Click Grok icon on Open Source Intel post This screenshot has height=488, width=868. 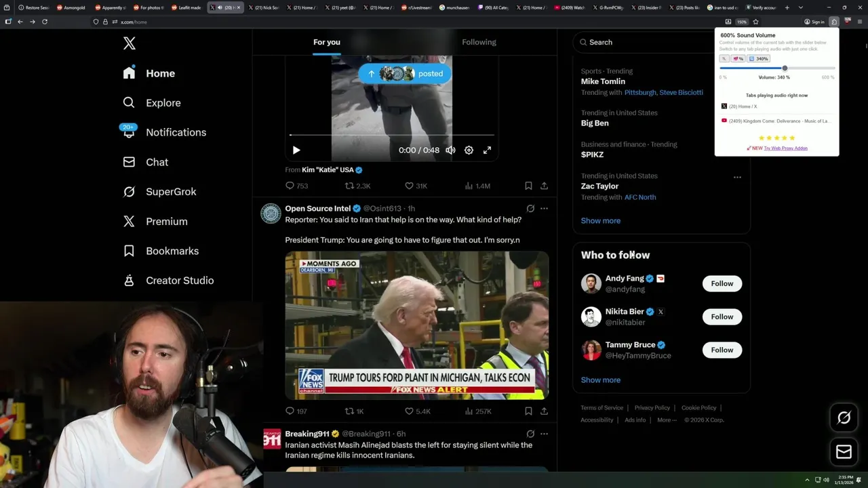[530, 209]
